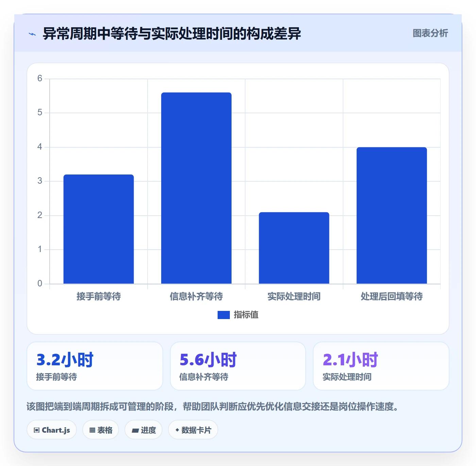The image size is (476, 466).
Task: Click the y-axis value 5
Action: [x=40, y=113]
